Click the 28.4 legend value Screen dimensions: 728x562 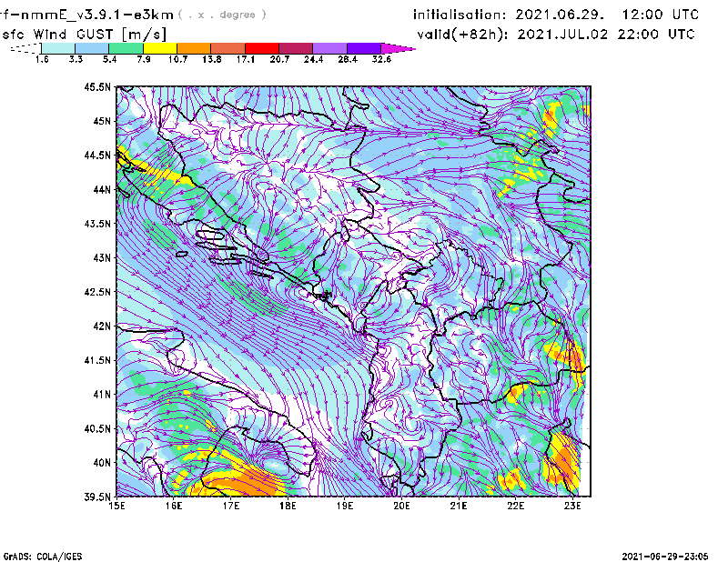pos(348,59)
